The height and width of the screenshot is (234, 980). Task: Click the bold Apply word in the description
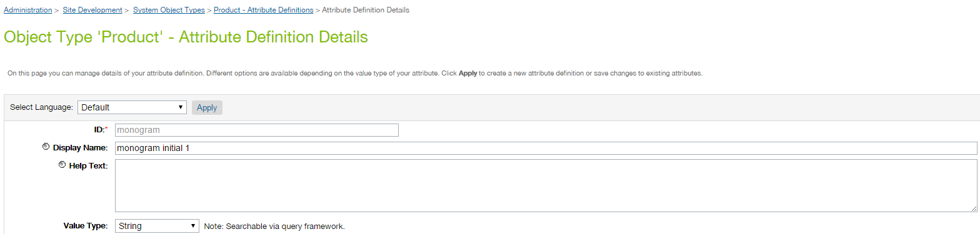tap(468, 73)
